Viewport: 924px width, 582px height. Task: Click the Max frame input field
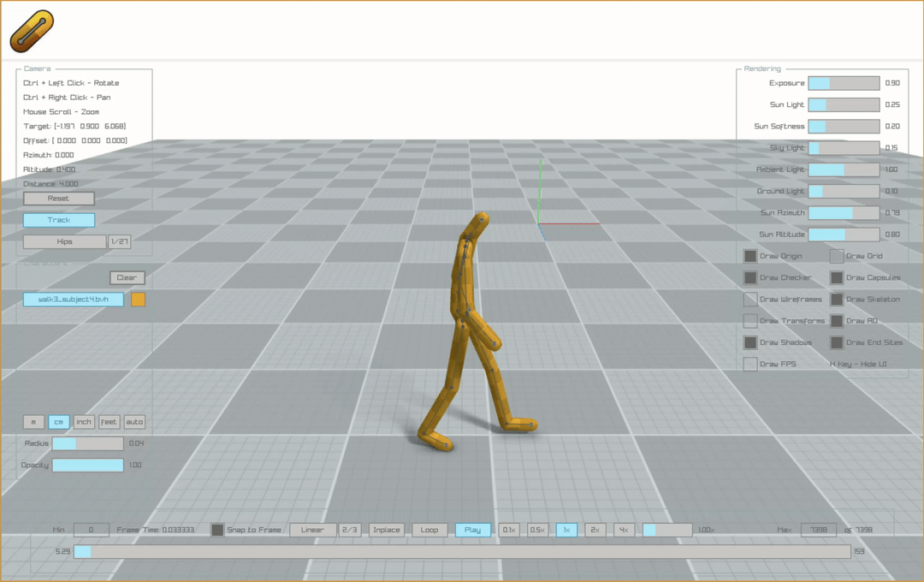click(819, 530)
